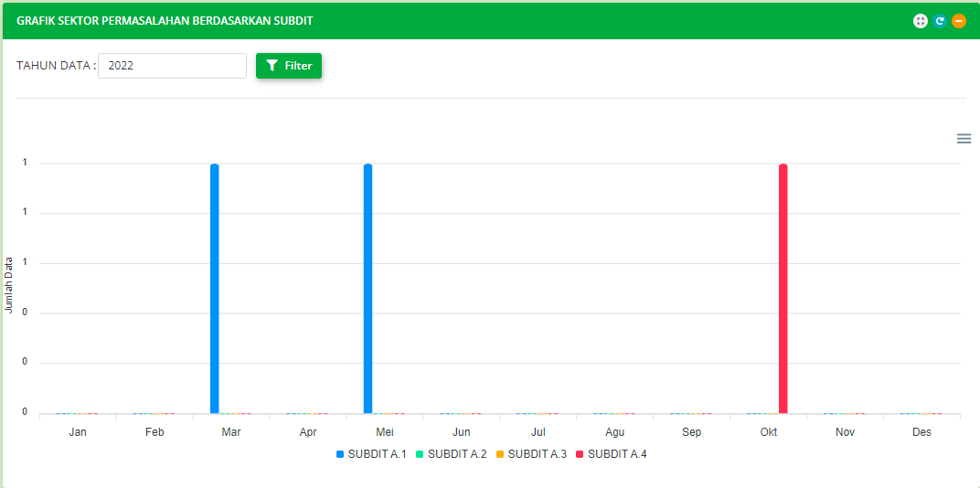Click the Des label on the x-axis
This screenshot has width=980, height=488.
tap(921, 432)
